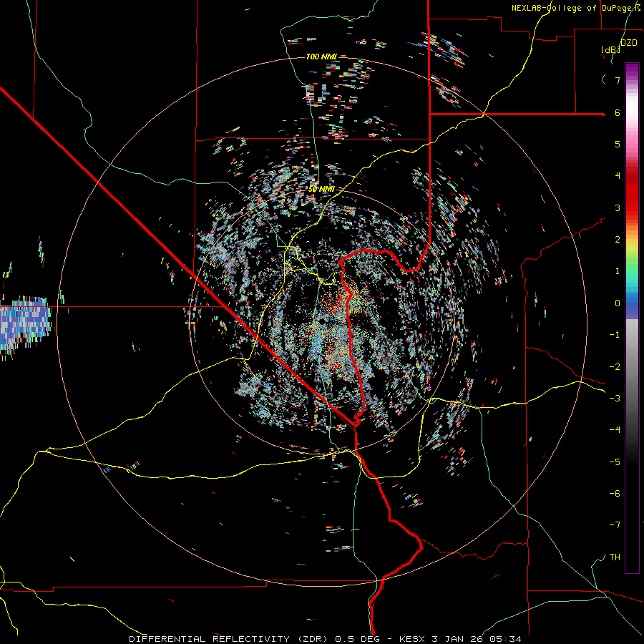Click the -5 value on color scale

[615, 462]
